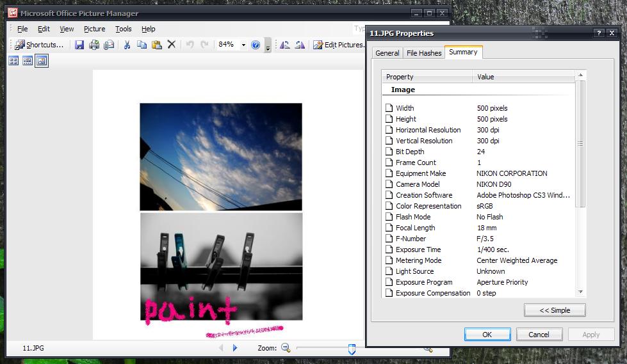
Task: Open the File menu
Action: (22, 29)
